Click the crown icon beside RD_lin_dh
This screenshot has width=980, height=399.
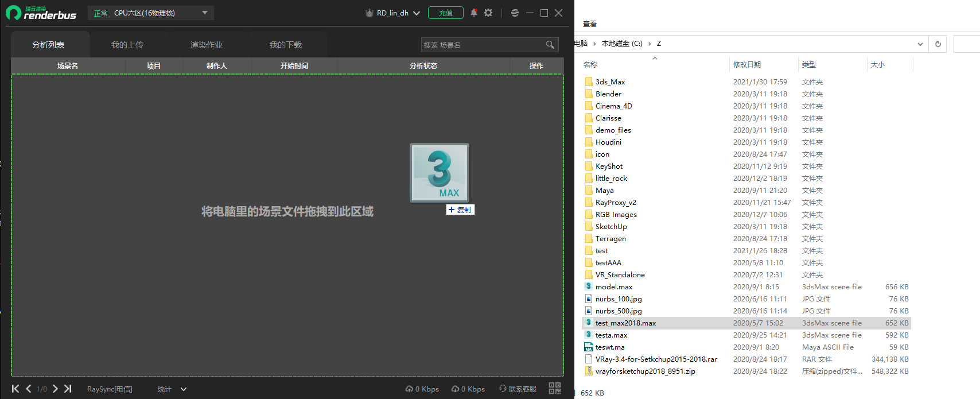[370, 13]
